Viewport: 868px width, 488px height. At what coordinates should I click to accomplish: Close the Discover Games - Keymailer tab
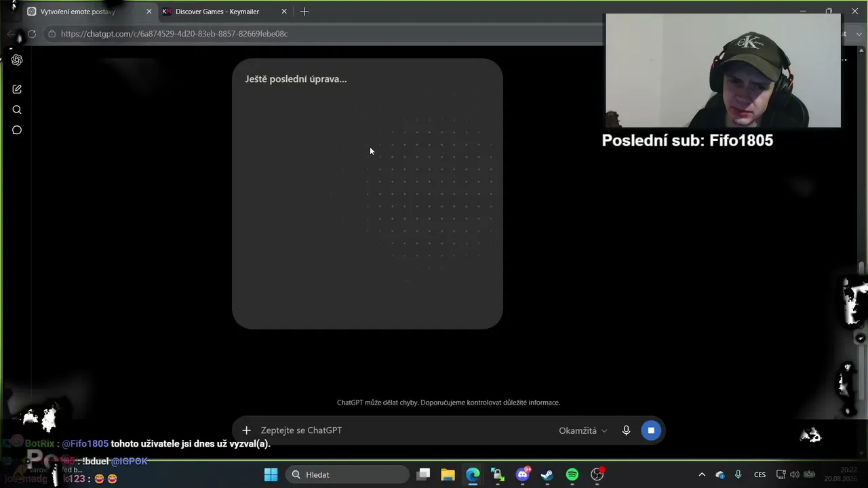point(284,12)
